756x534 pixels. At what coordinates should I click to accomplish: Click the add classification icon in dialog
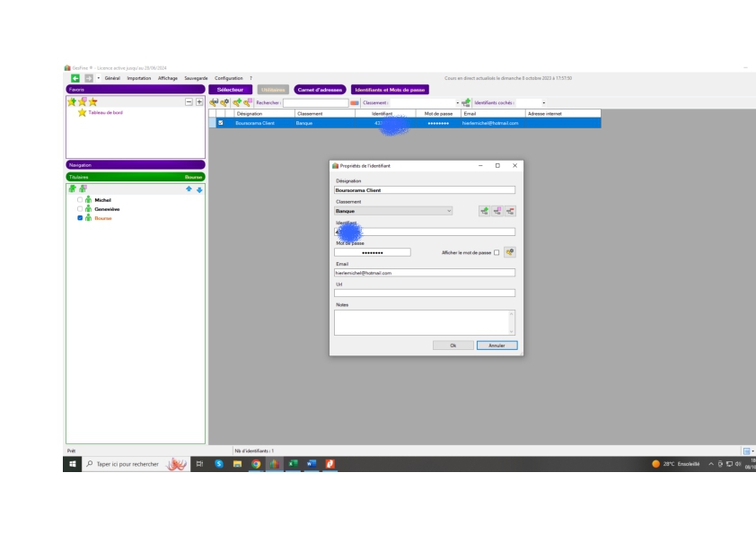click(485, 211)
